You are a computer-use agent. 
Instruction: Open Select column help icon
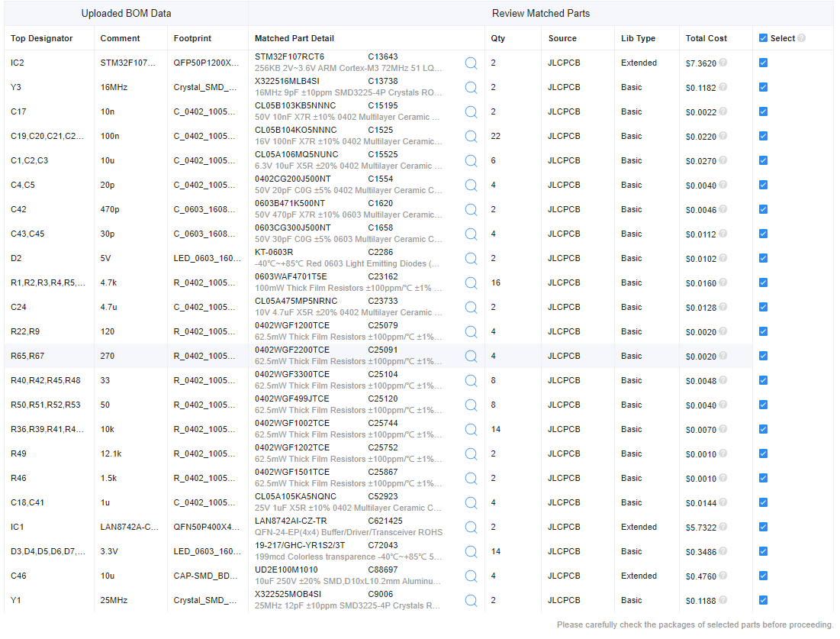[801, 38]
